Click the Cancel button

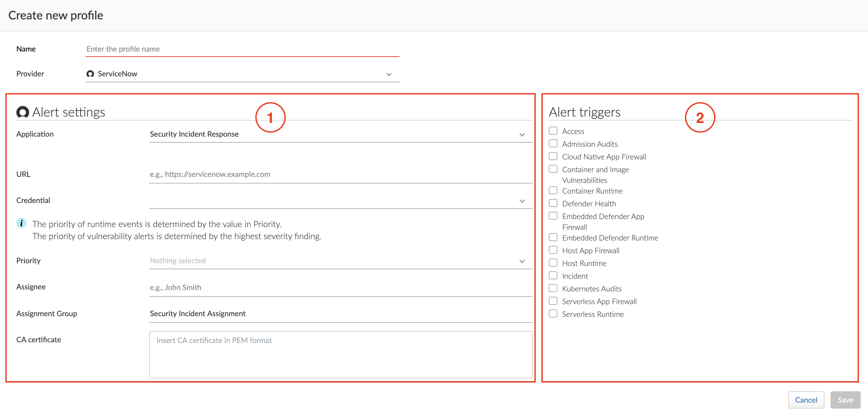[806, 400]
